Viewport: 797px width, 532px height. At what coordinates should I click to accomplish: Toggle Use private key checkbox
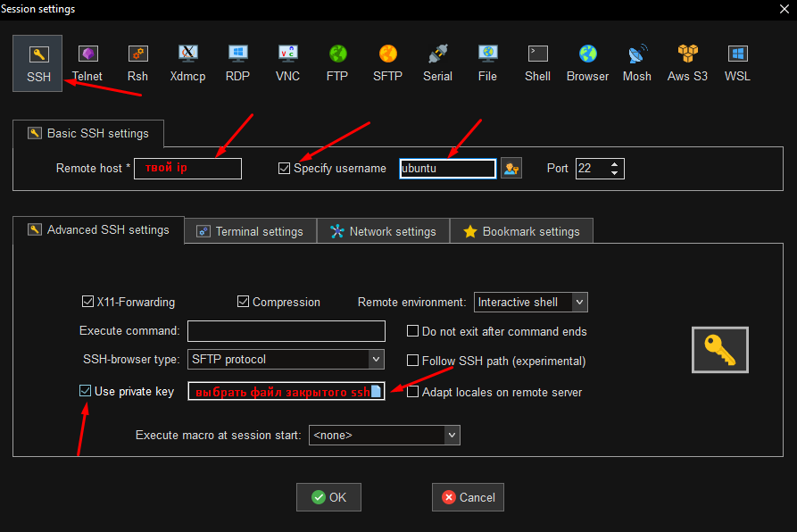pos(86,391)
